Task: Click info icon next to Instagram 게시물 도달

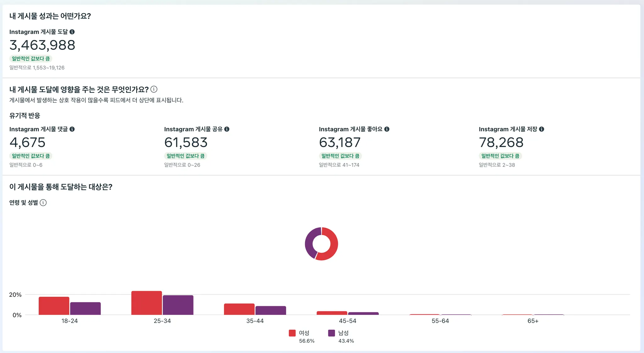Action: click(72, 32)
